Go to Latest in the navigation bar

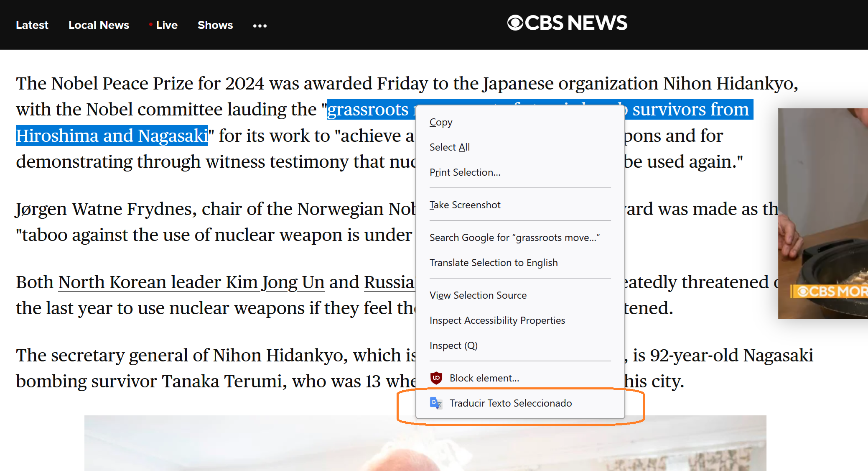[32, 25]
